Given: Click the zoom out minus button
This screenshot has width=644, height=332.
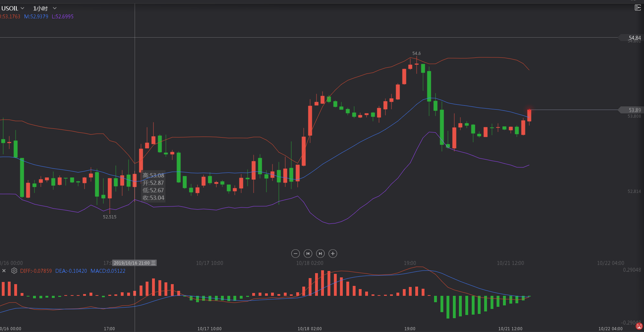Looking at the screenshot, I should point(296,254).
